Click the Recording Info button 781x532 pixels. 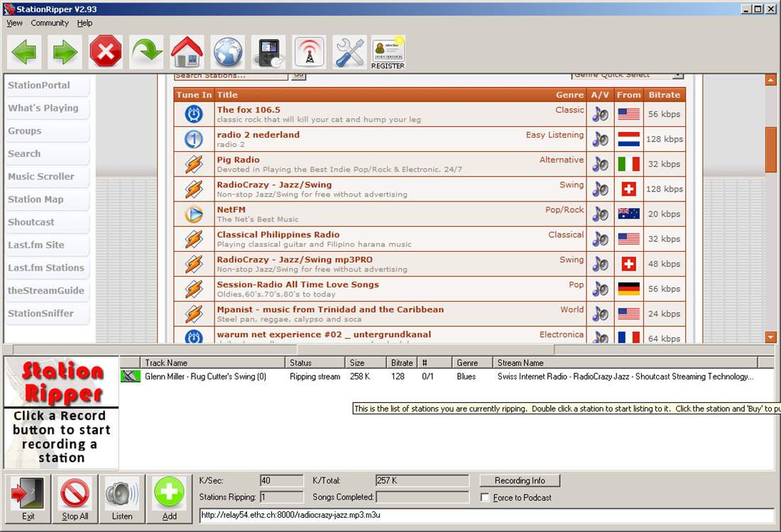(x=520, y=480)
